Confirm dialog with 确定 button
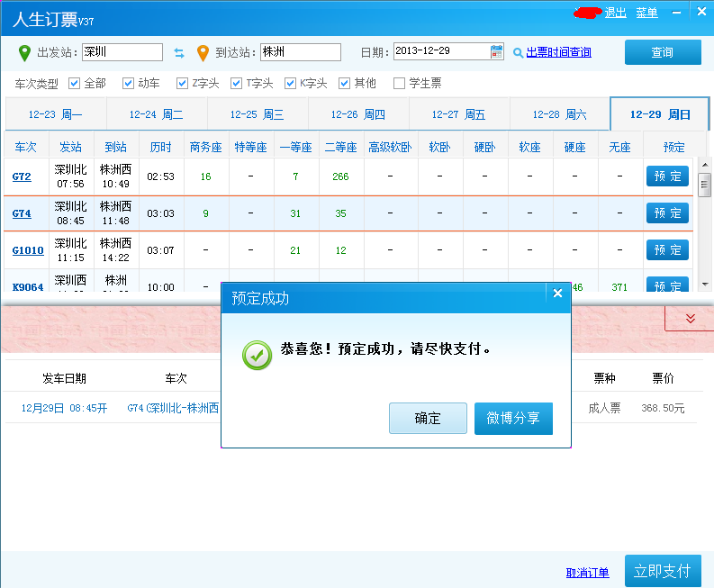The height and width of the screenshot is (588, 714). tap(428, 418)
